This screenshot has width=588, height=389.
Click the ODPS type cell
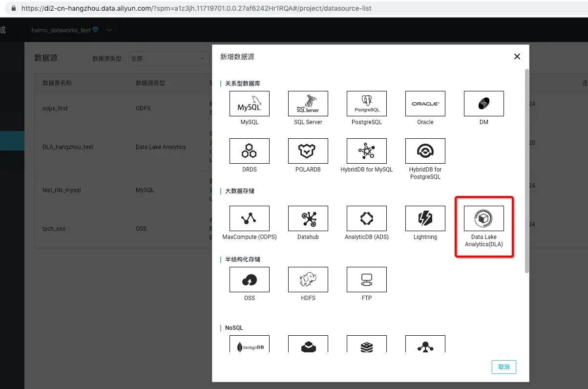click(143, 108)
